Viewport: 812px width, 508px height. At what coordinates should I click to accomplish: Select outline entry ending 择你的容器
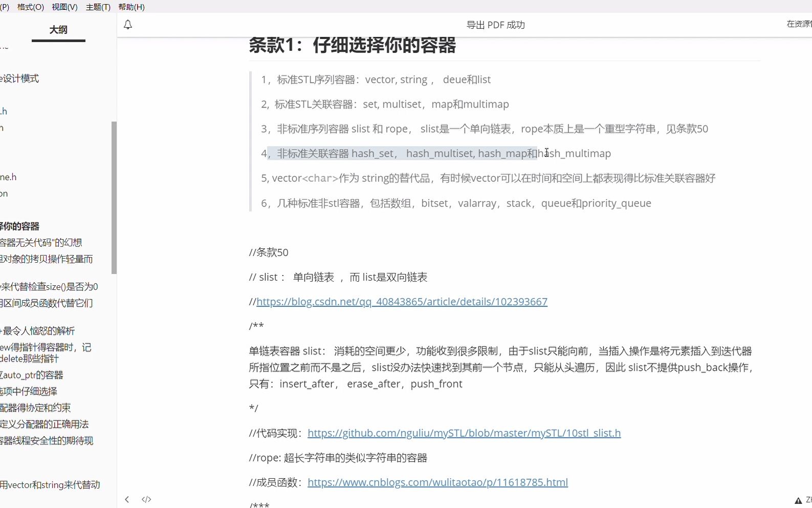(19, 226)
